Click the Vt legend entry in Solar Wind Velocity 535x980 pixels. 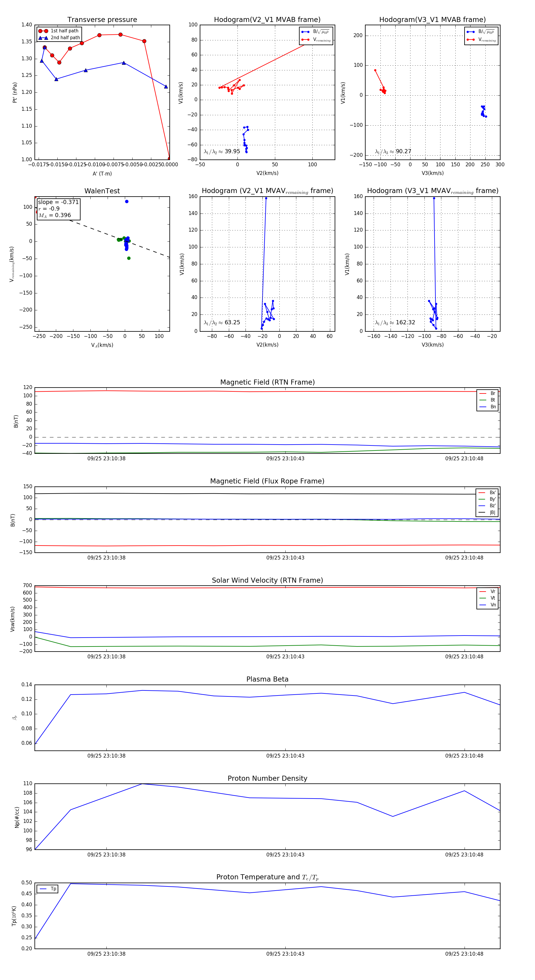pos(487,598)
